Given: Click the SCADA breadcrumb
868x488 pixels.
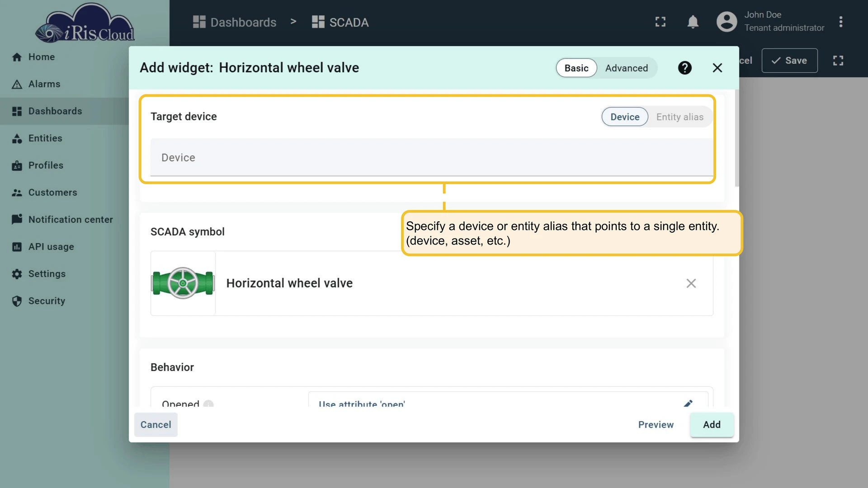Looking at the screenshot, I should pos(340,22).
